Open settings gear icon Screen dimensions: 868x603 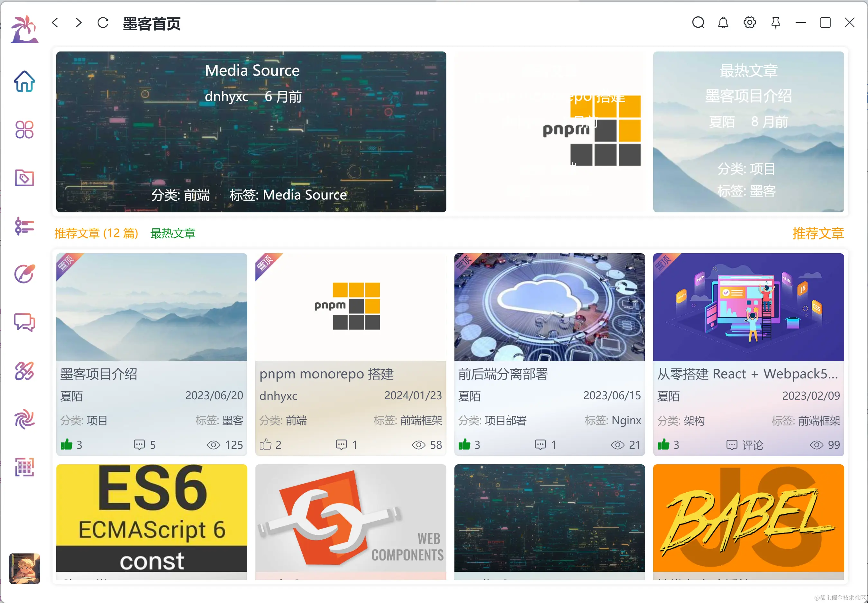[x=749, y=23]
